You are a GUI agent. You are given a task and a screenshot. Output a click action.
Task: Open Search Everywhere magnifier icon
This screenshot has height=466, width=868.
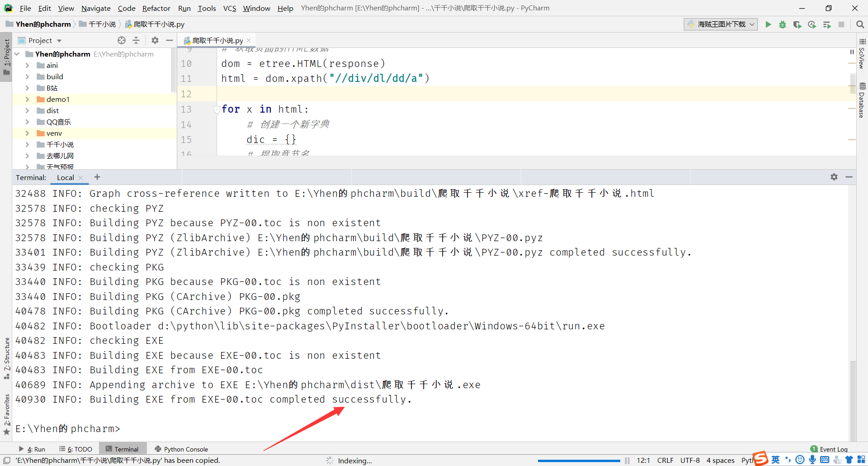(860, 24)
